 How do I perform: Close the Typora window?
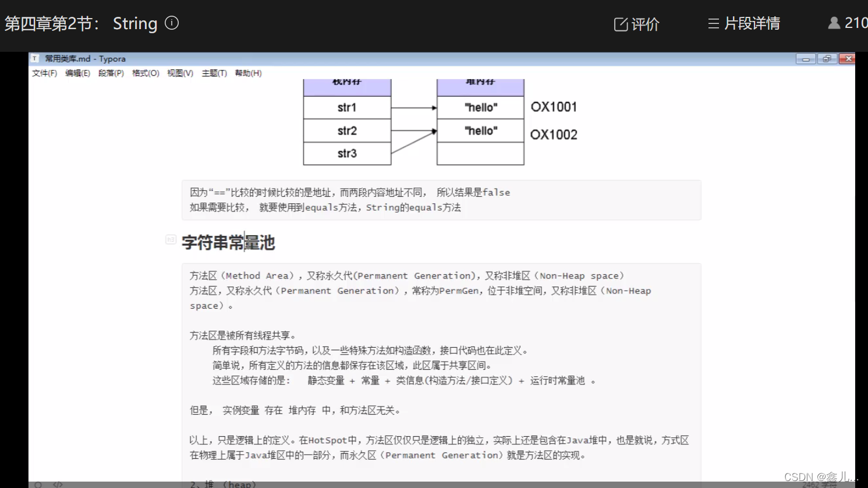point(848,59)
